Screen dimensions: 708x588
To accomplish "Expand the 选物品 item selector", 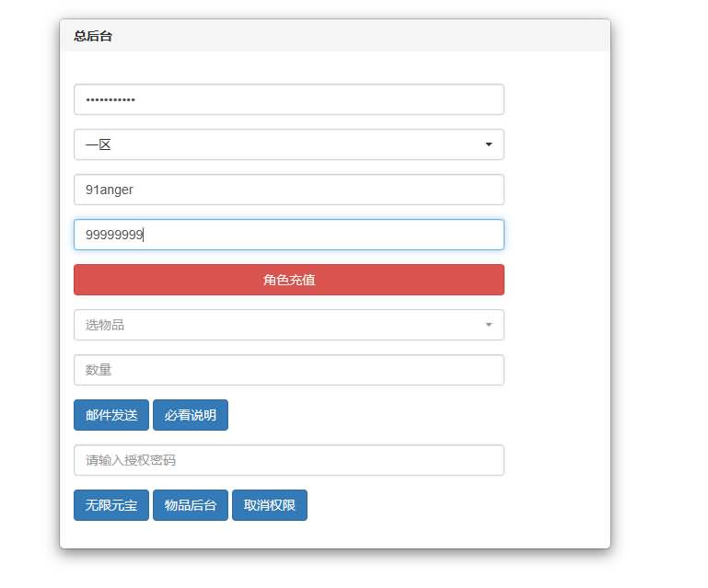I will pos(288,325).
